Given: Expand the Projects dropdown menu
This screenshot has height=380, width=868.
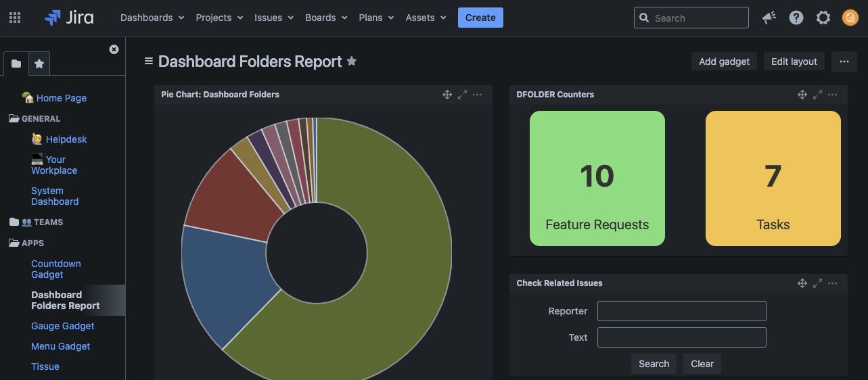Looking at the screenshot, I should 219,18.
